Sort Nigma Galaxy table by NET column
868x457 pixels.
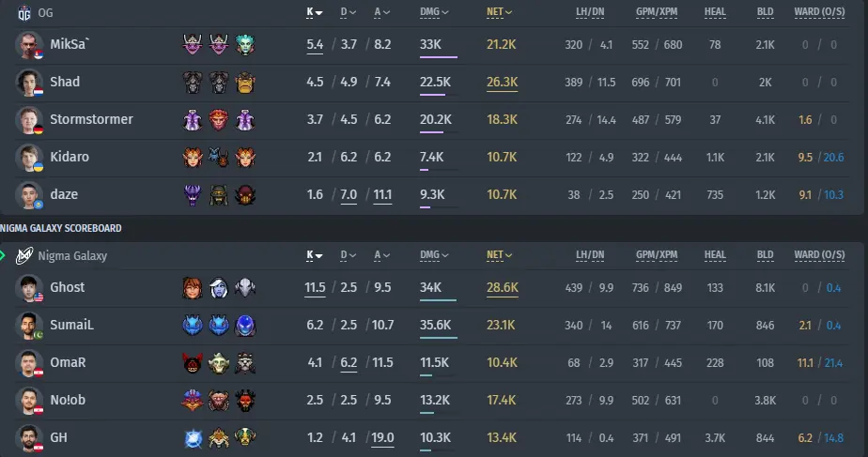pos(500,255)
